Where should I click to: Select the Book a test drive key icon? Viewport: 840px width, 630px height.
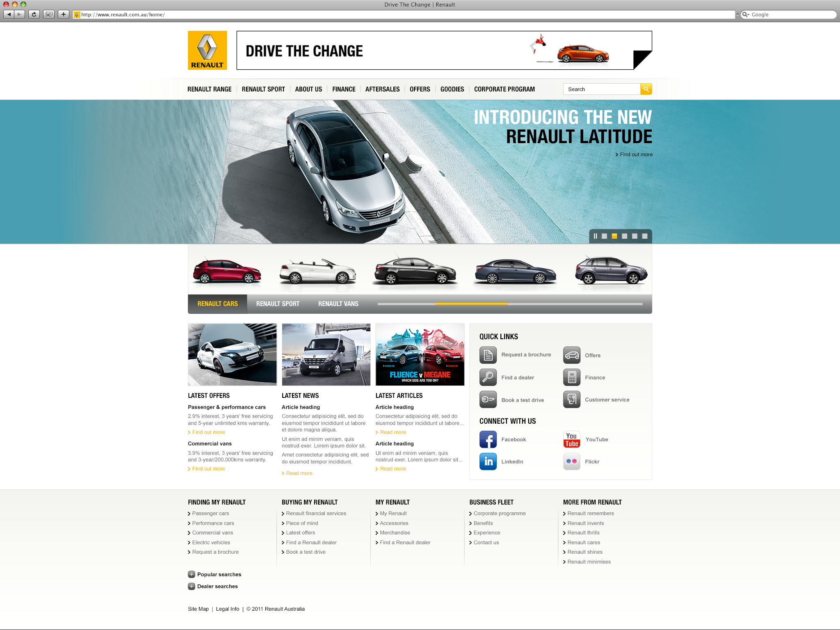point(488,399)
